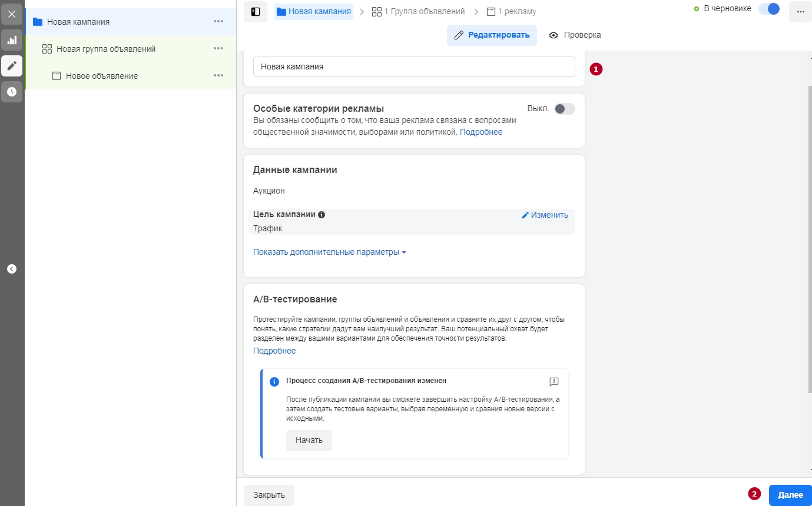Screen dimensions: 812x506
Task: Click the Изменить link for campaign goal
Action: tap(545, 215)
